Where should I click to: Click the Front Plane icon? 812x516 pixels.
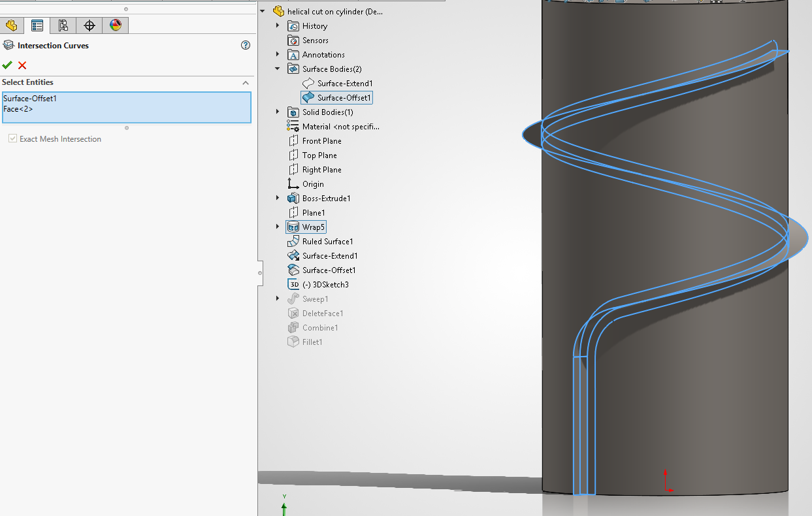point(293,141)
